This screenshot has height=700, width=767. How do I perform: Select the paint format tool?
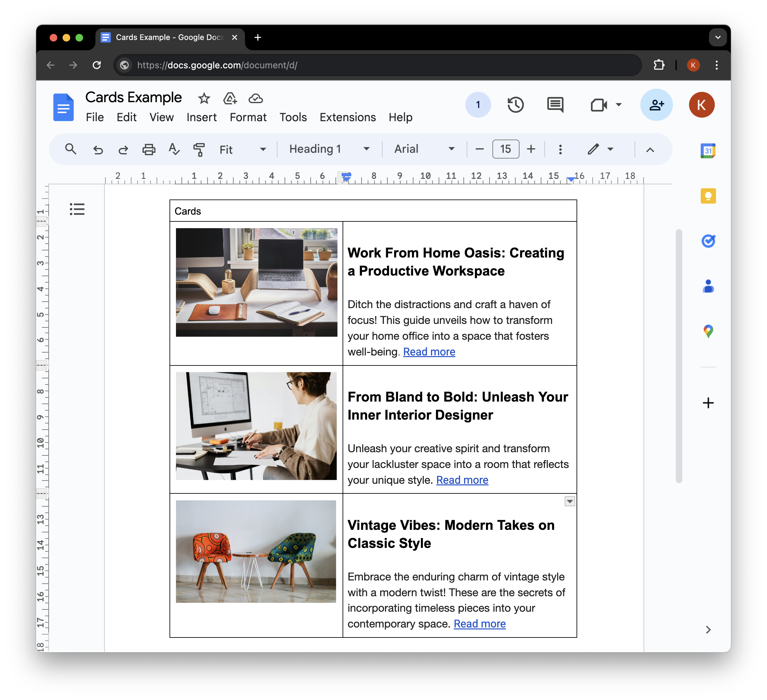[x=199, y=149]
